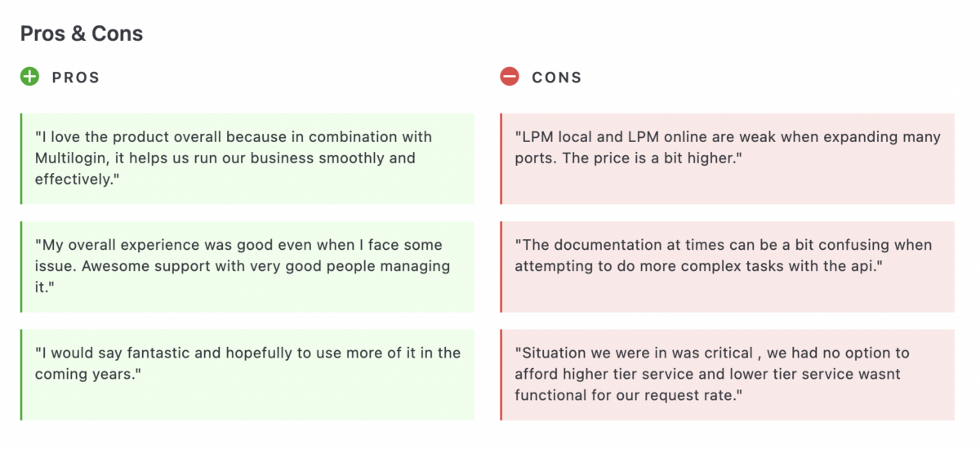Click the phrase "Awesome support" in second pro
Viewport: 980px width, 449px height.
136,266
